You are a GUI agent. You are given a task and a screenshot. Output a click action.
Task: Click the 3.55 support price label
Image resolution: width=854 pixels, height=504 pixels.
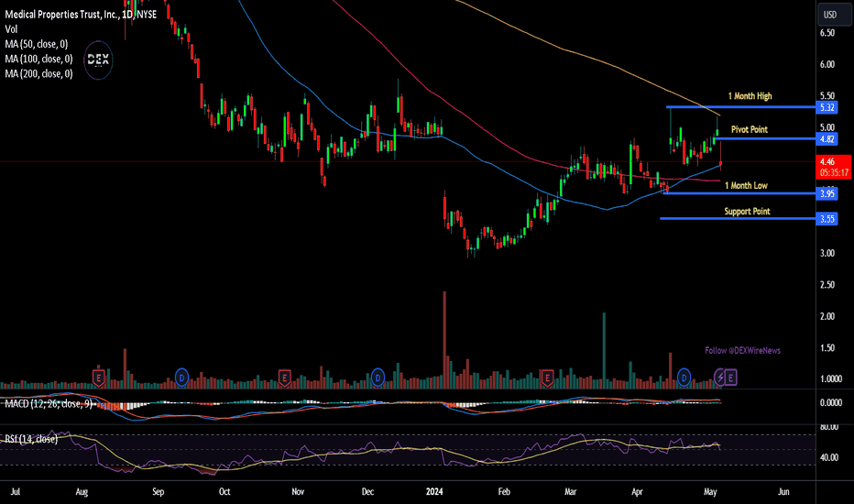827,219
